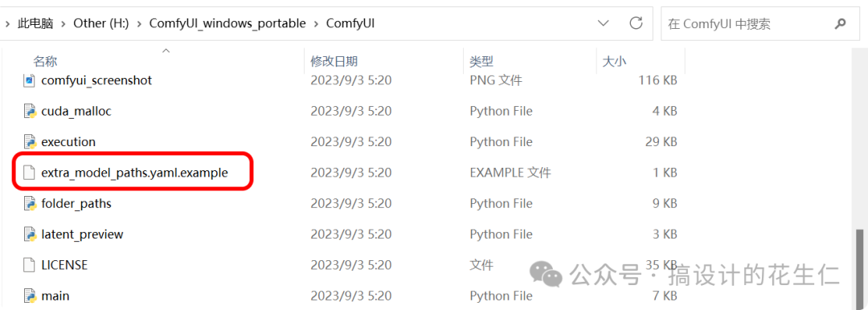Expand the chevron after ComfyUI_windows_portable

[316, 23]
